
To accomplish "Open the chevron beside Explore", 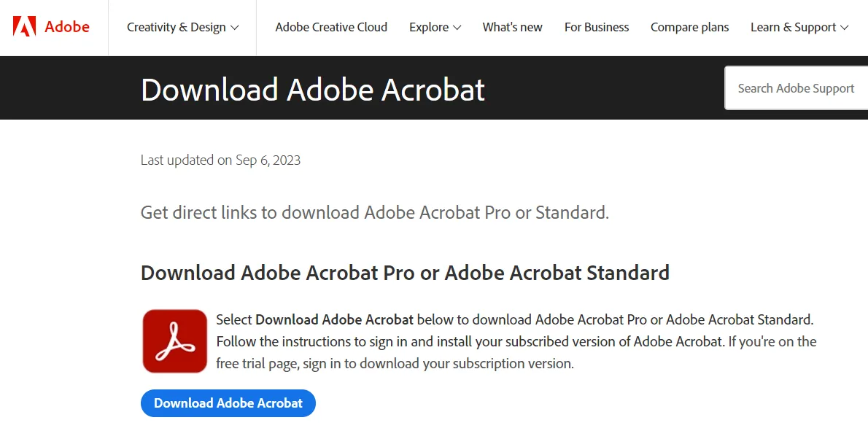I will coord(457,28).
